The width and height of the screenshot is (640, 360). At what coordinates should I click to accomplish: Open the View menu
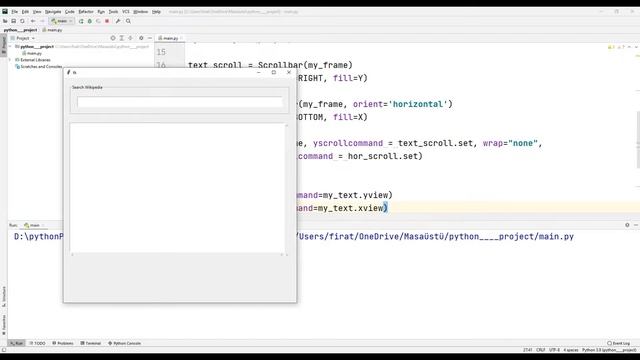click(x=37, y=12)
